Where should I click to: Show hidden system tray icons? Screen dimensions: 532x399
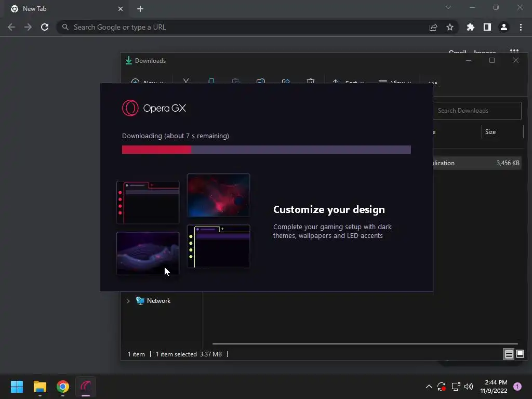click(429, 387)
